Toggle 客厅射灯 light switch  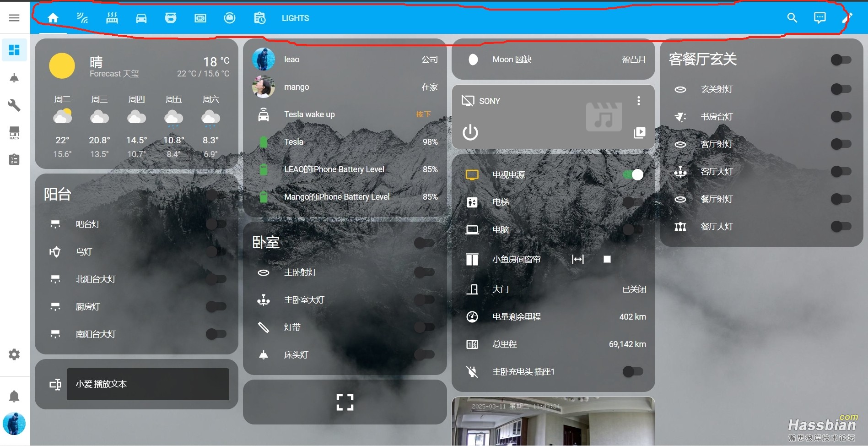841,144
